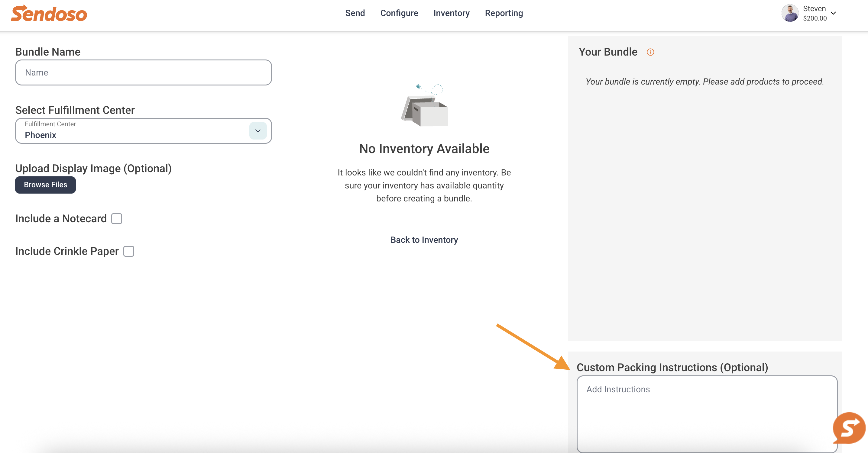Go to the Inventory menu

[x=451, y=13]
